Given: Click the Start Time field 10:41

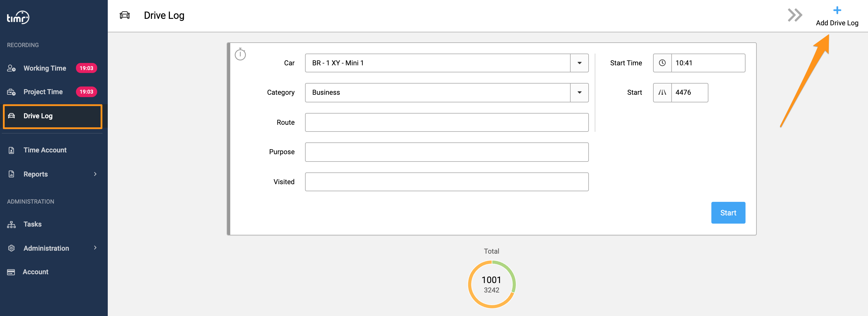Looking at the screenshot, I should coord(708,63).
